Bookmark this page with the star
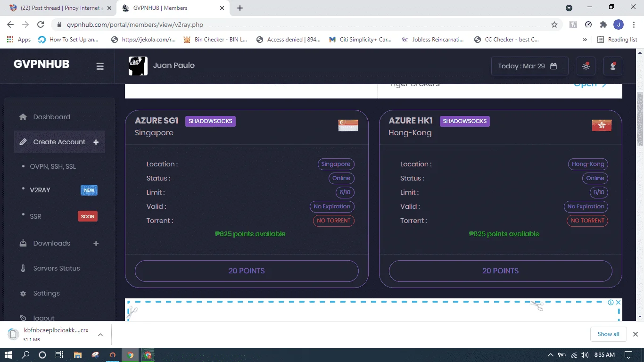Image resolution: width=644 pixels, height=362 pixels. point(554,25)
